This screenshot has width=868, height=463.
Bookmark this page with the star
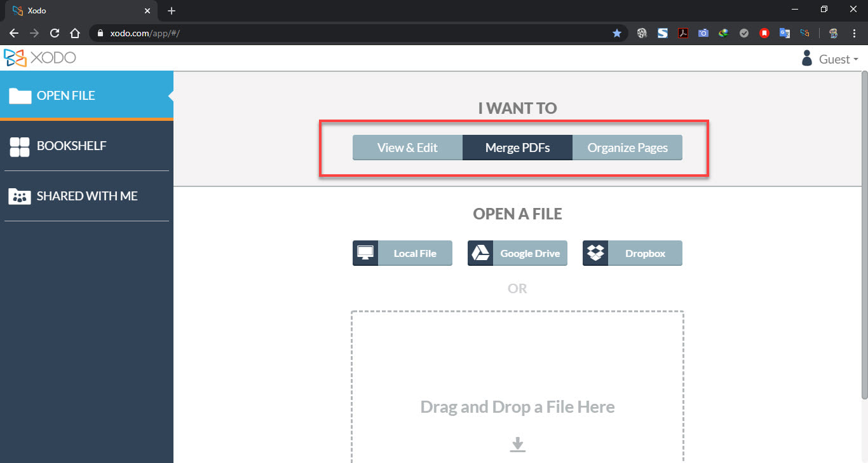point(616,33)
